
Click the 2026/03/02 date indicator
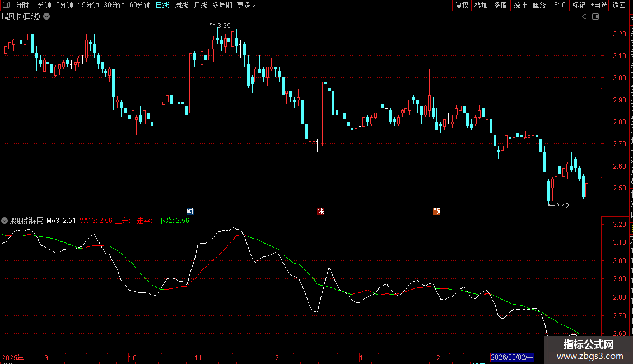tap(512, 357)
